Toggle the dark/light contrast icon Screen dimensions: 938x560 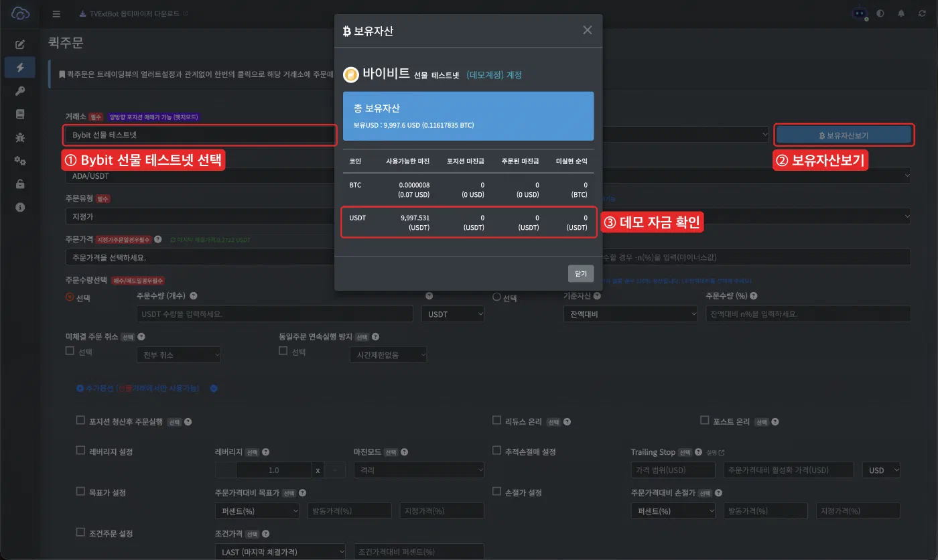coord(880,13)
